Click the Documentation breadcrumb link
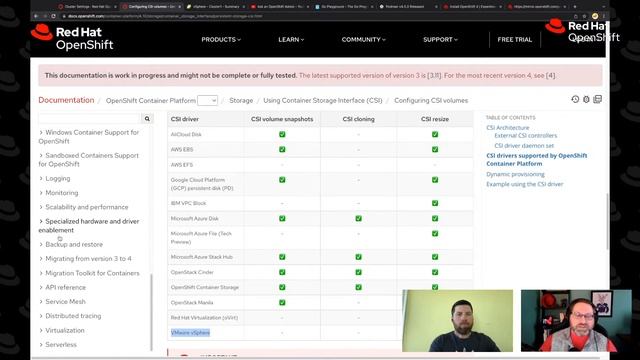Image resolution: width=640 pixels, height=360 pixels. pyautogui.click(x=66, y=100)
